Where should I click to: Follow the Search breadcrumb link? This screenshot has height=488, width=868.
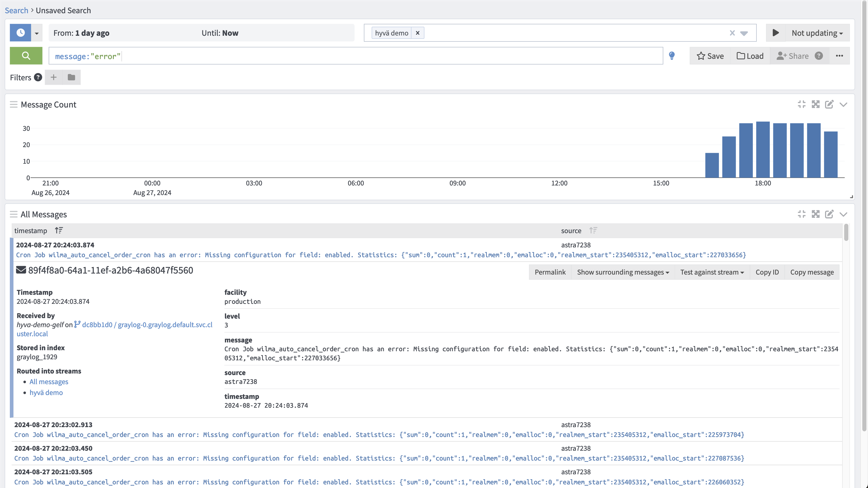pyautogui.click(x=17, y=10)
